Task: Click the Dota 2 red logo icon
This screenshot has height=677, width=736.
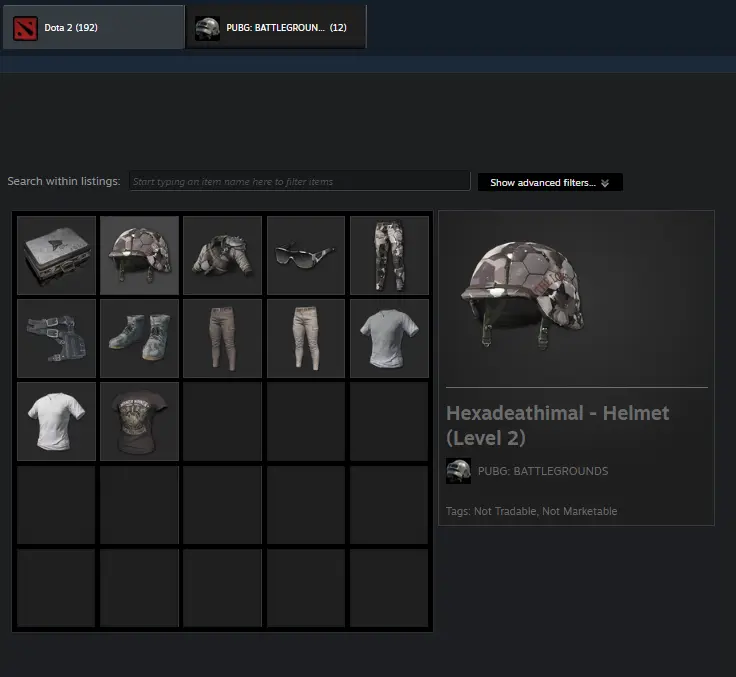Action: 25,28
